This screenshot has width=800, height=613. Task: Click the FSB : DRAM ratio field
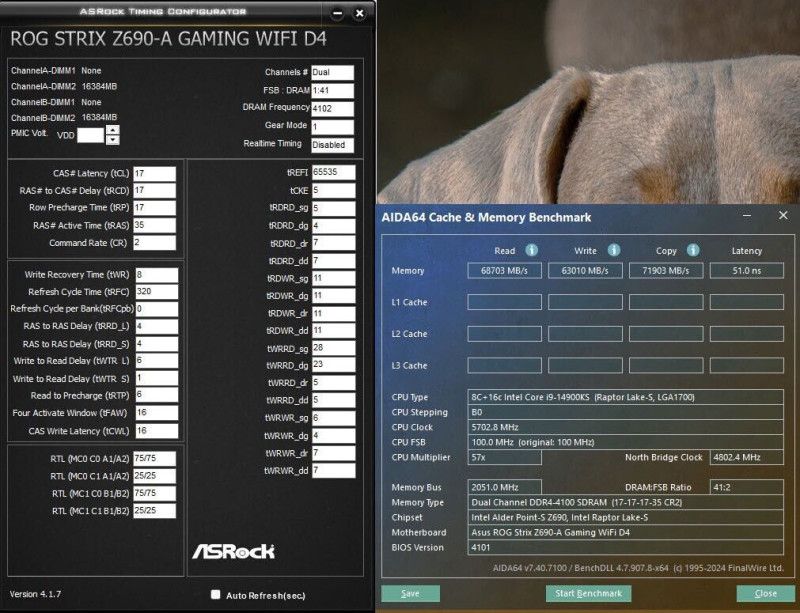(332, 91)
